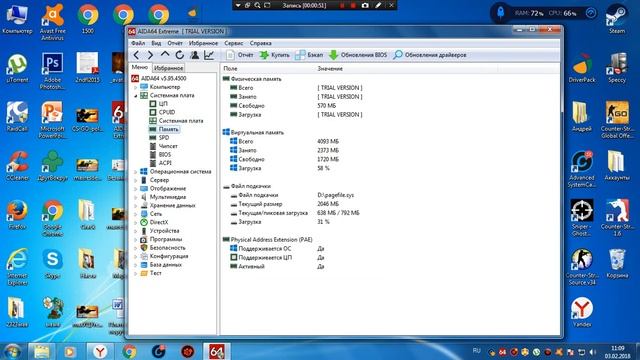Go forward with the right arrow button
640x360 pixels.
[x=150, y=55]
